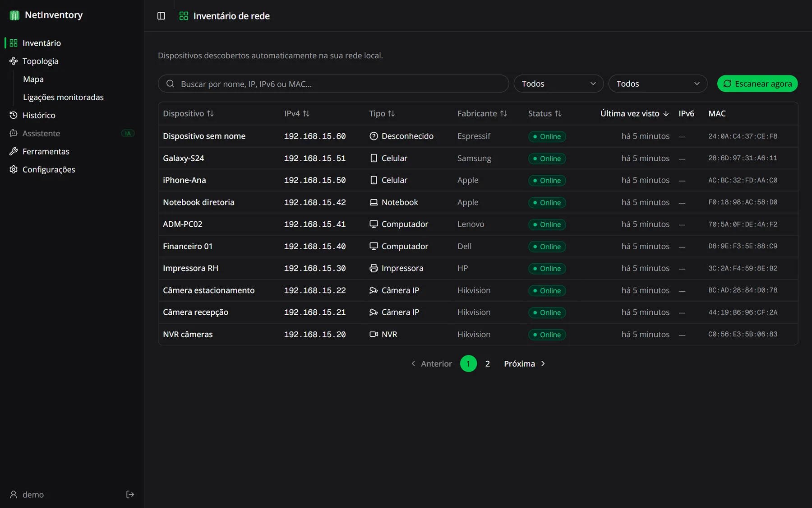Go to the Próxima page
Image resolution: width=812 pixels, height=508 pixels.
525,364
